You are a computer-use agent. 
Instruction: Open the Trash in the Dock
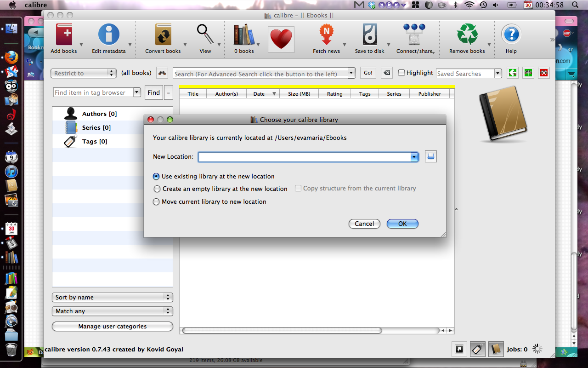11,350
